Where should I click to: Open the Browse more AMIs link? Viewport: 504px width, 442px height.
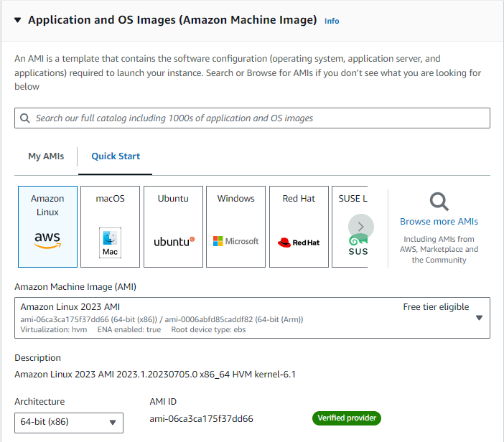(439, 221)
